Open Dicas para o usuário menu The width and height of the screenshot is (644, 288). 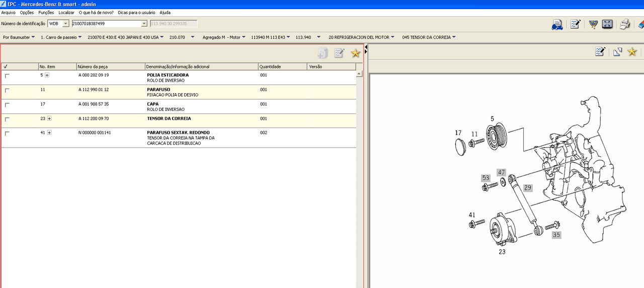(x=137, y=12)
